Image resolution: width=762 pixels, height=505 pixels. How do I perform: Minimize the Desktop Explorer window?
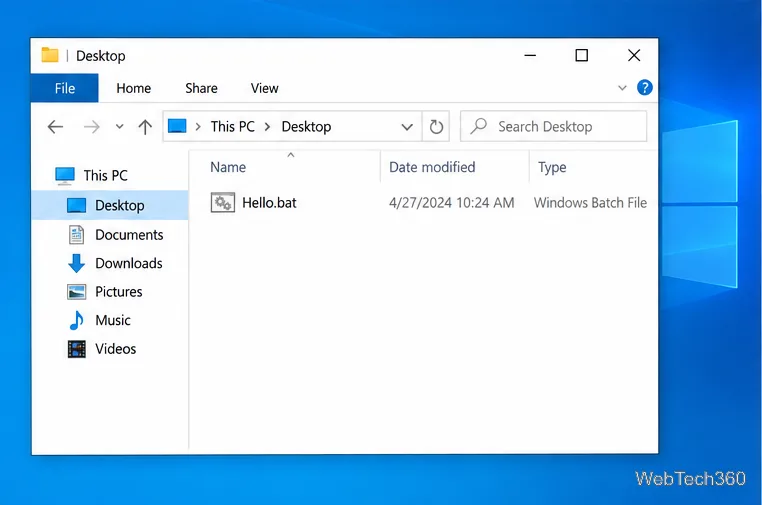[x=530, y=55]
